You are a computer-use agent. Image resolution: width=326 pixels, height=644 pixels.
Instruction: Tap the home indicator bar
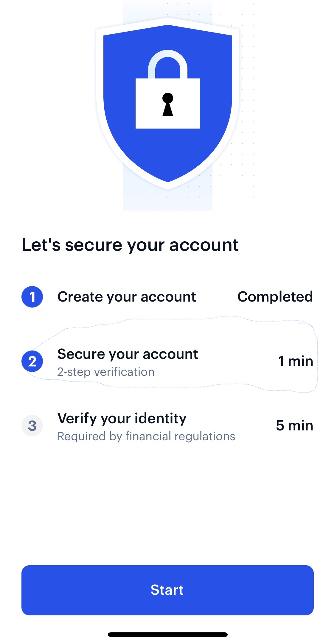[167, 634]
